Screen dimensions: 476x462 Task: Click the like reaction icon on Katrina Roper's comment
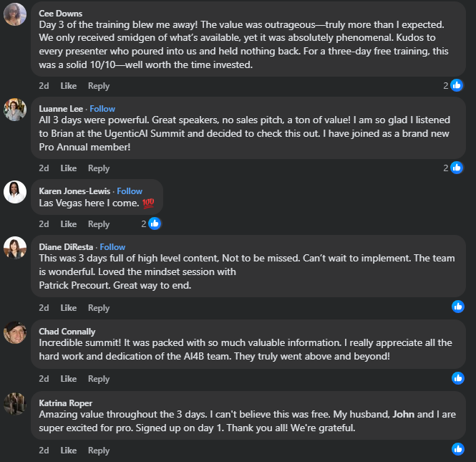coord(458,449)
